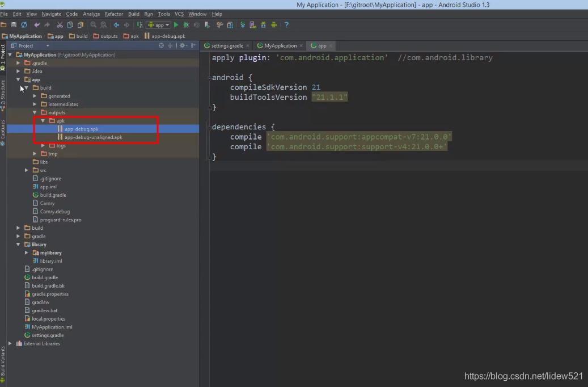Expand the generated folder under build
The height and width of the screenshot is (387, 588).
[33, 96]
